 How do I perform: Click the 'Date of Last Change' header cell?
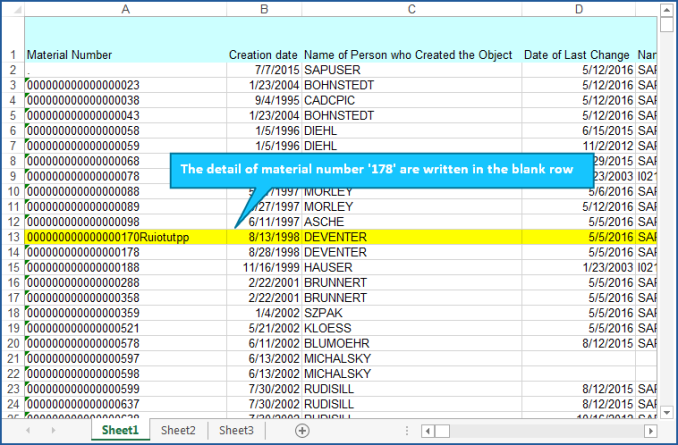579,40
